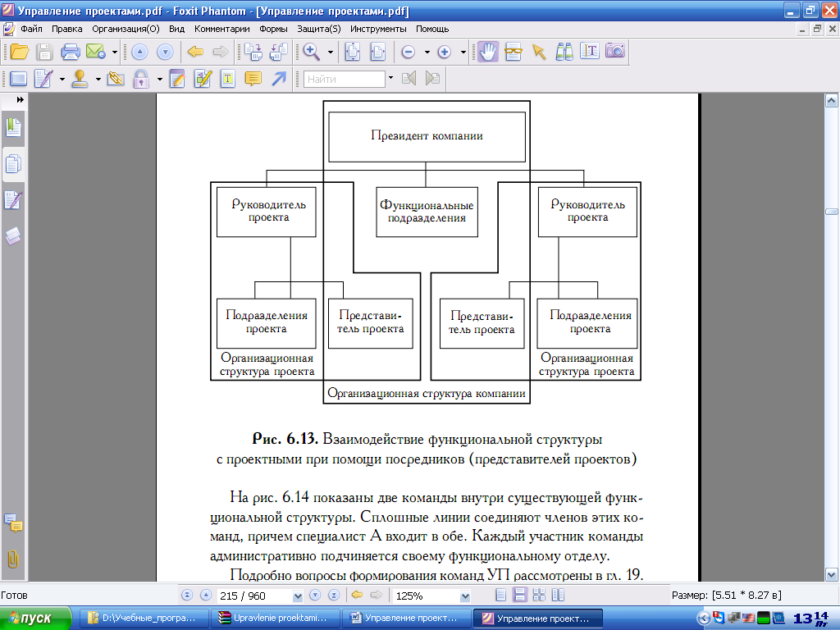840x630 pixels.
Task: Click the vertical scrollbar thumb
Action: [832, 212]
